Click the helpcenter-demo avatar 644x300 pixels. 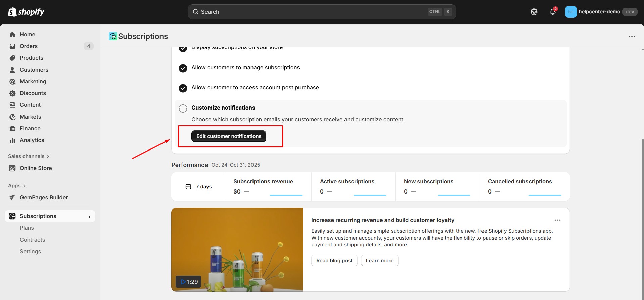click(571, 12)
